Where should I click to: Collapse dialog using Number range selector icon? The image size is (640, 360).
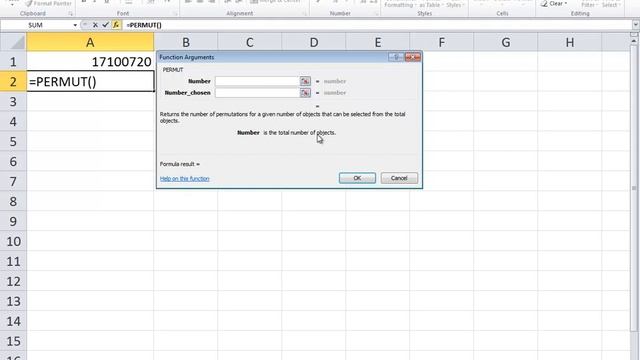[305, 81]
